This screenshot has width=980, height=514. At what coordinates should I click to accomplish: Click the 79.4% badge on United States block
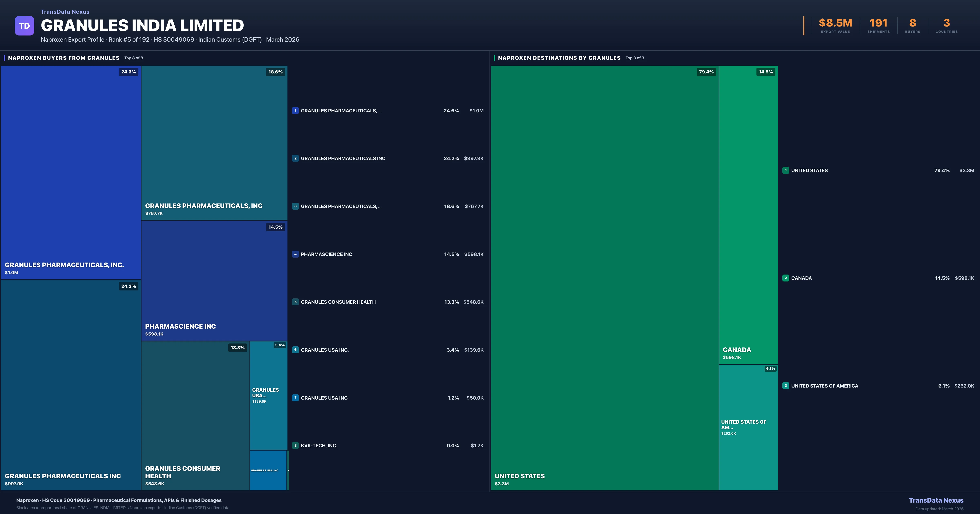[x=706, y=72]
